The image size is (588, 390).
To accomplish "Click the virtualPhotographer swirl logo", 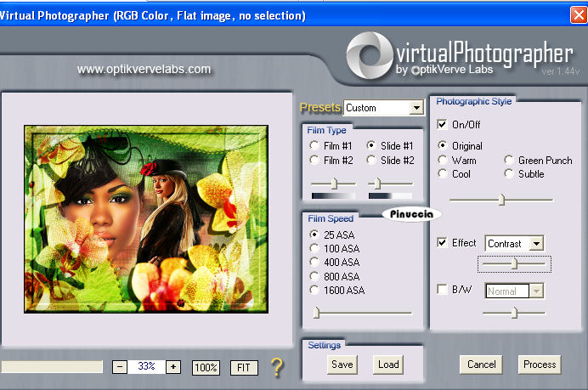I will point(370,55).
